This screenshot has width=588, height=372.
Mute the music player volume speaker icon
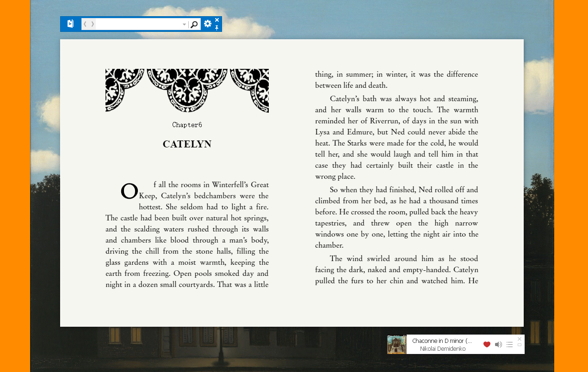coord(498,344)
